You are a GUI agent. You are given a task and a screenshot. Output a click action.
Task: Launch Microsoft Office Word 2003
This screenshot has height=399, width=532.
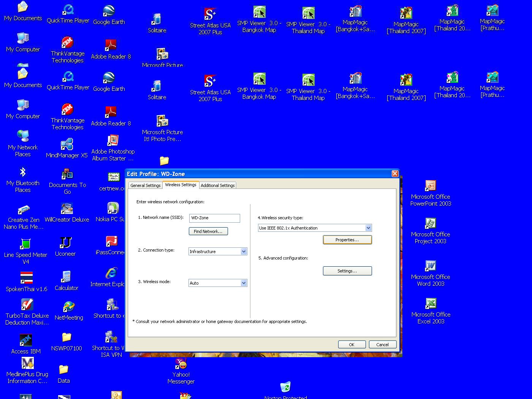click(431, 273)
